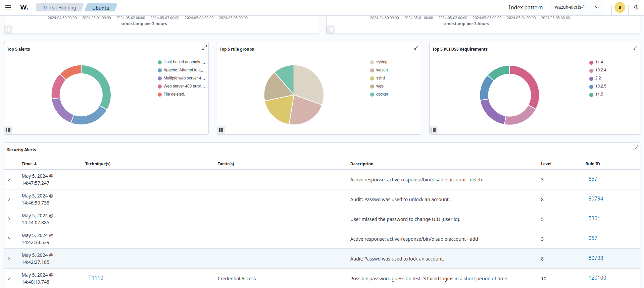Viewport: 644px width, 288px height.
Task: Expand Top 5 rule groups panel fullscreen
Action: click(416, 48)
